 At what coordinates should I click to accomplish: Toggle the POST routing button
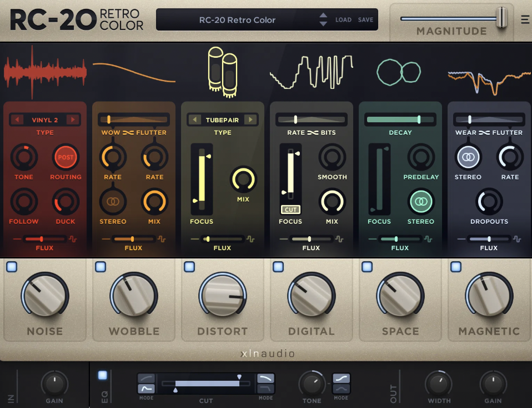(66, 157)
